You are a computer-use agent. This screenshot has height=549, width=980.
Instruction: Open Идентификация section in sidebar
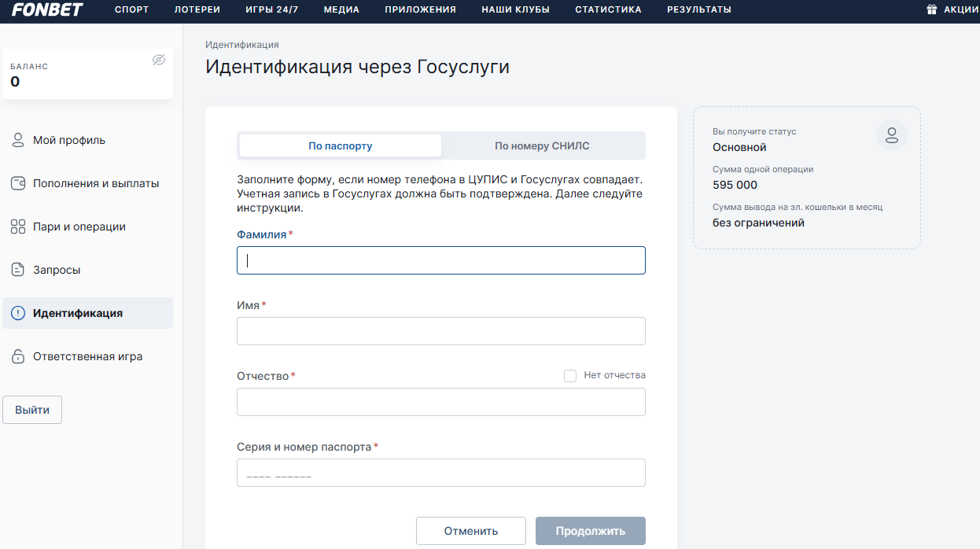[87, 313]
